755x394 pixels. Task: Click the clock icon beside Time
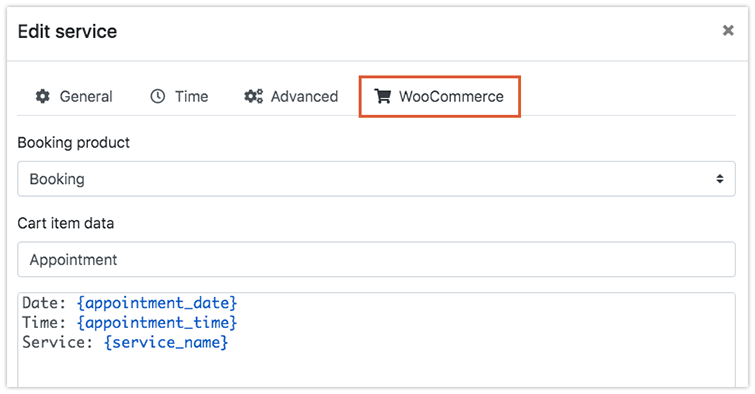[157, 96]
